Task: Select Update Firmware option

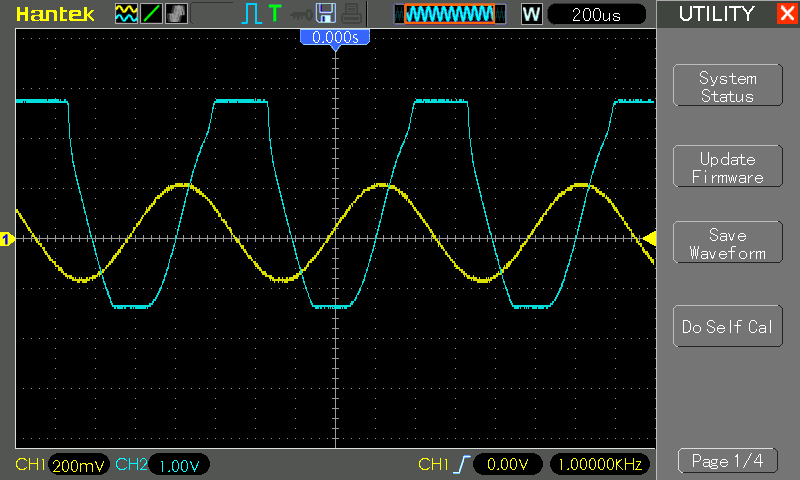Action: tap(728, 166)
